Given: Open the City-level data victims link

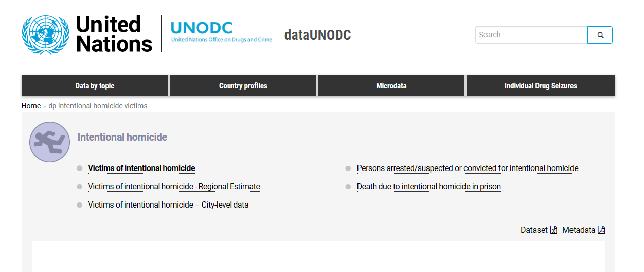Looking at the screenshot, I should pyautogui.click(x=168, y=205).
